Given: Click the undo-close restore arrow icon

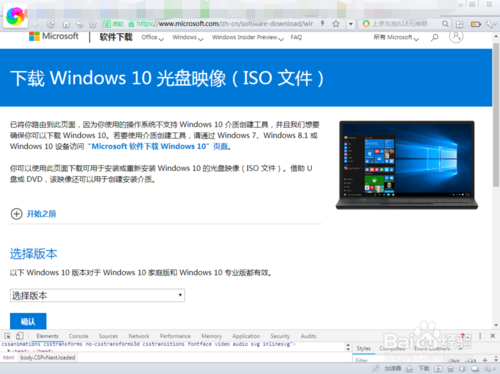Looking at the screenshot, I should [x=80, y=24].
